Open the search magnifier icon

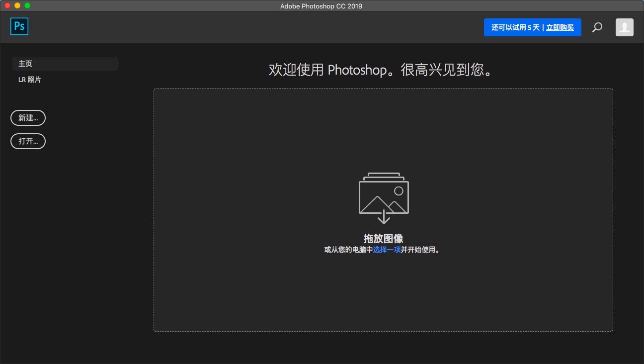597,27
